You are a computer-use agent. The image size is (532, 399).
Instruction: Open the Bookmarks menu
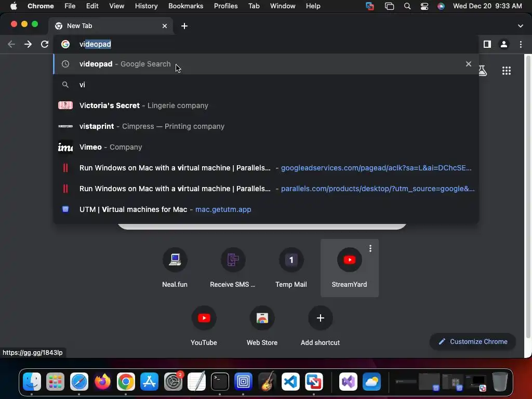185,6
